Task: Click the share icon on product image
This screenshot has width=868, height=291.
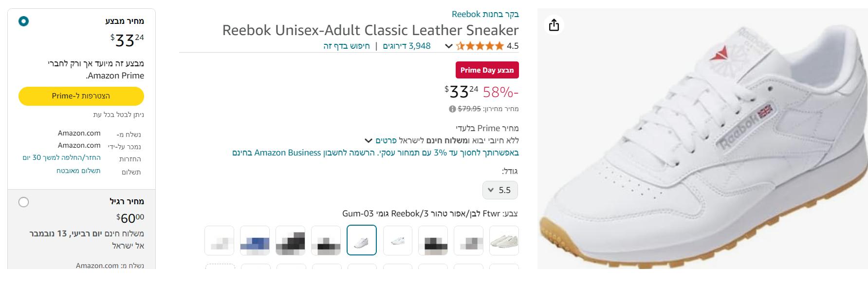Action: pyautogui.click(x=554, y=25)
